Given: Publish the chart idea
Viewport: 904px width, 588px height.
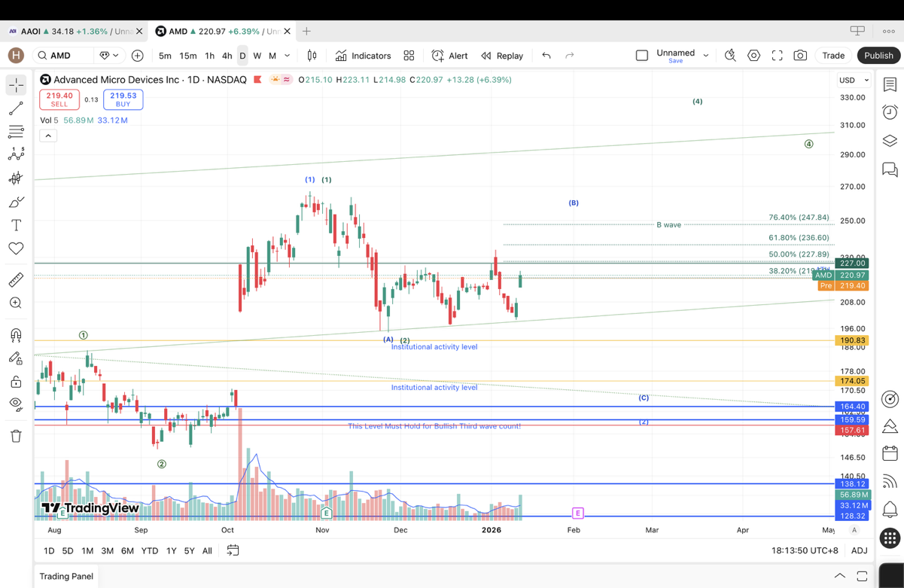Looking at the screenshot, I should click(x=878, y=56).
